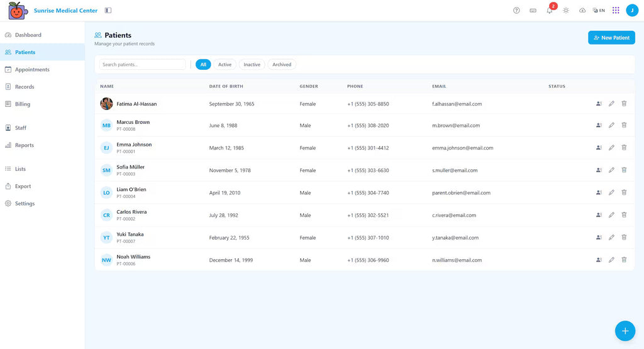This screenshot has width=644, height=349.
Task: Click the Search patients field
Action: coord(143,65)
